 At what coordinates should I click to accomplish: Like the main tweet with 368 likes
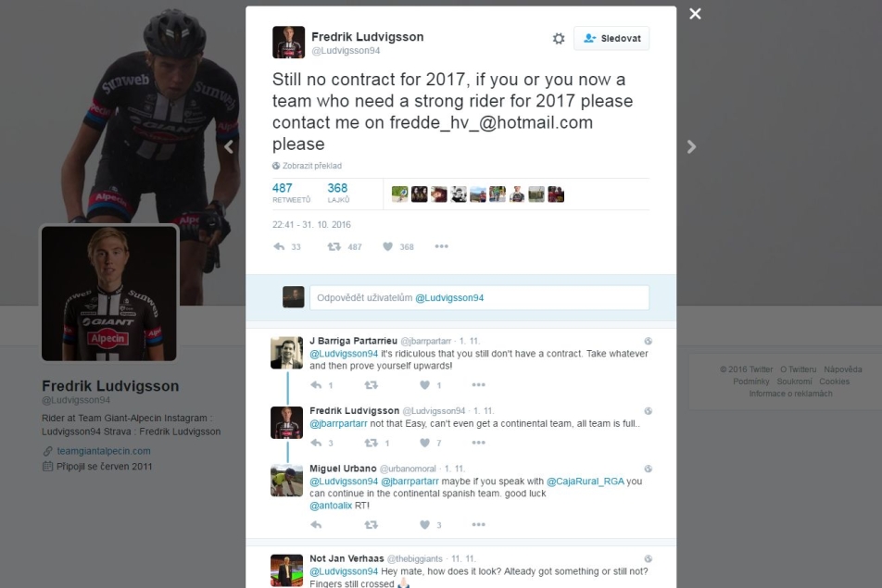coord(387,246)
